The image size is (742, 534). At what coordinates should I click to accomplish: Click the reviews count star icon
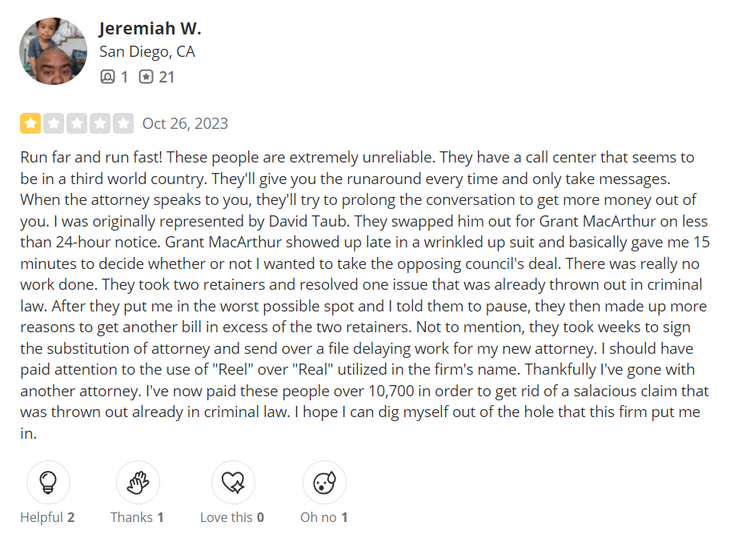(146, 77)
